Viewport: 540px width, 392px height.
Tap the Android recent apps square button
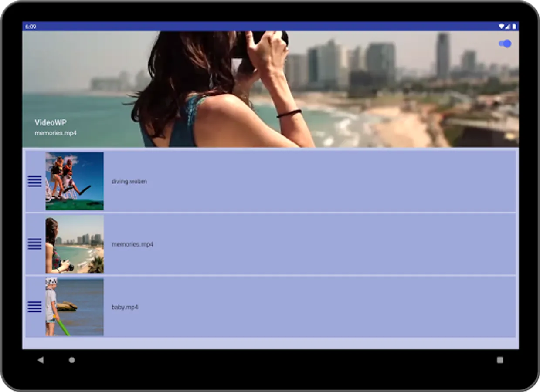pyautogui.click(x=500, y=360)
